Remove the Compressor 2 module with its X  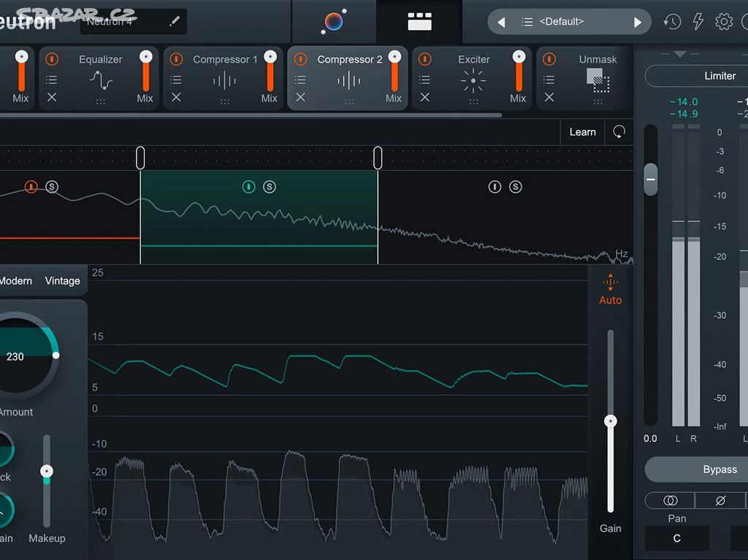tap(300, 97)
